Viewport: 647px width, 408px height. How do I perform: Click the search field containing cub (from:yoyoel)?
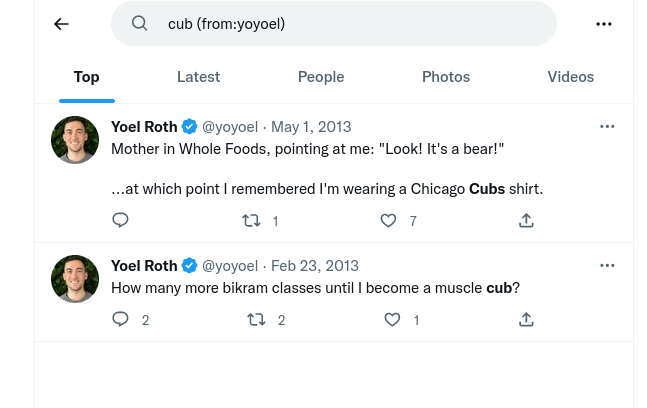click(334, 24)
